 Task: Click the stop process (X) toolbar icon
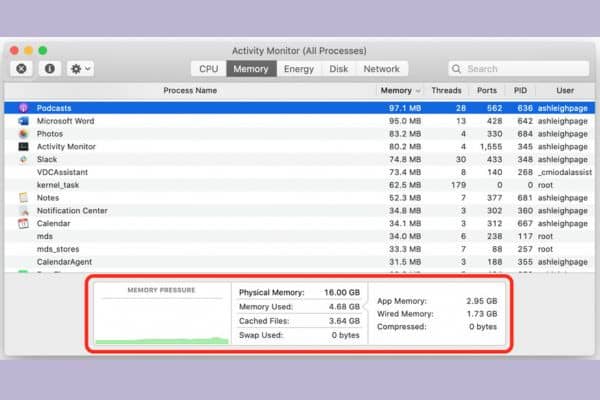click(x=21, y=69)
